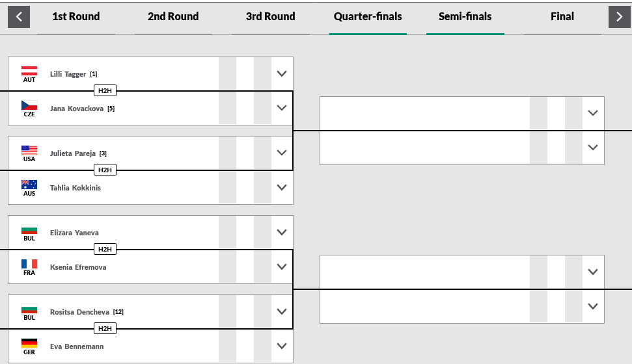Select the 3rd Round tab
Screen dimensions: 632x364
click(271, 16)
